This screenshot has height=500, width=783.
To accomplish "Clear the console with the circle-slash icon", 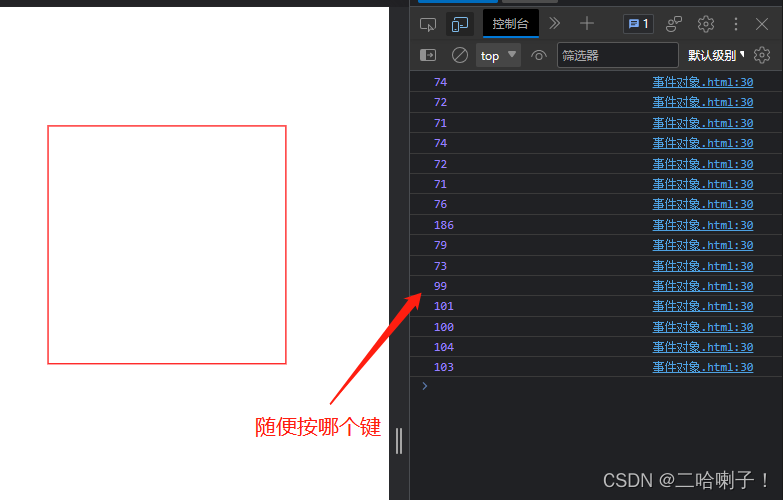I will (x=459, y=55).
